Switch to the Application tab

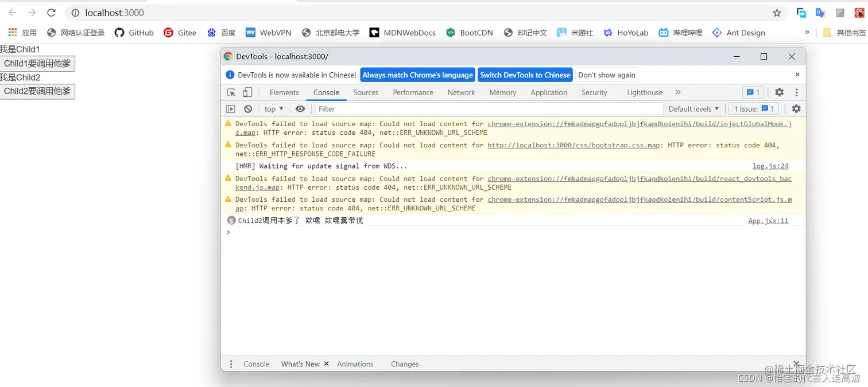coord(549,92)
